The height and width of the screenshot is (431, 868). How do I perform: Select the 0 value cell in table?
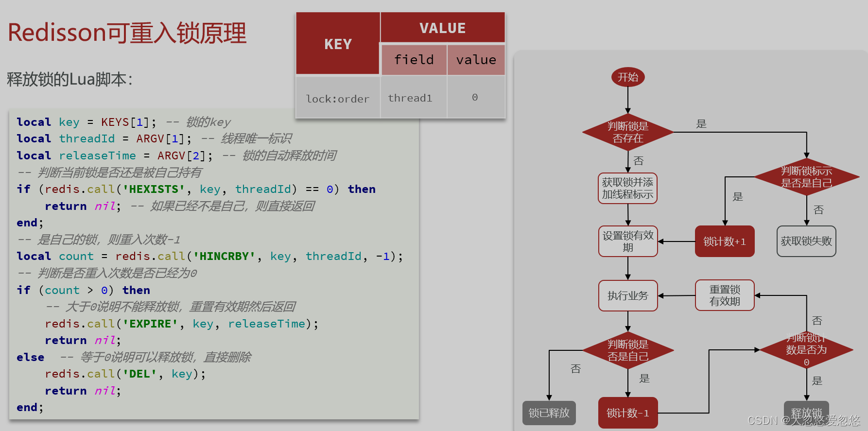point(476,98)
